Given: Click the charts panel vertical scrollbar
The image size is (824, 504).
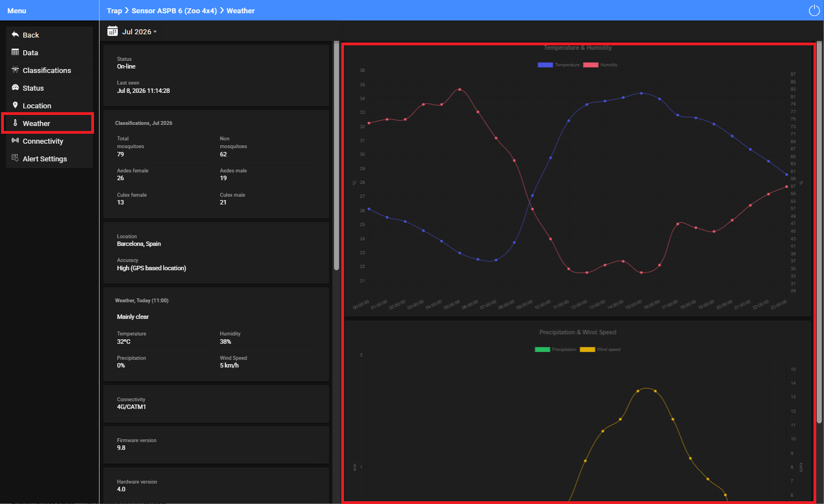Looking at the screenshot, I should coord(820,232).
